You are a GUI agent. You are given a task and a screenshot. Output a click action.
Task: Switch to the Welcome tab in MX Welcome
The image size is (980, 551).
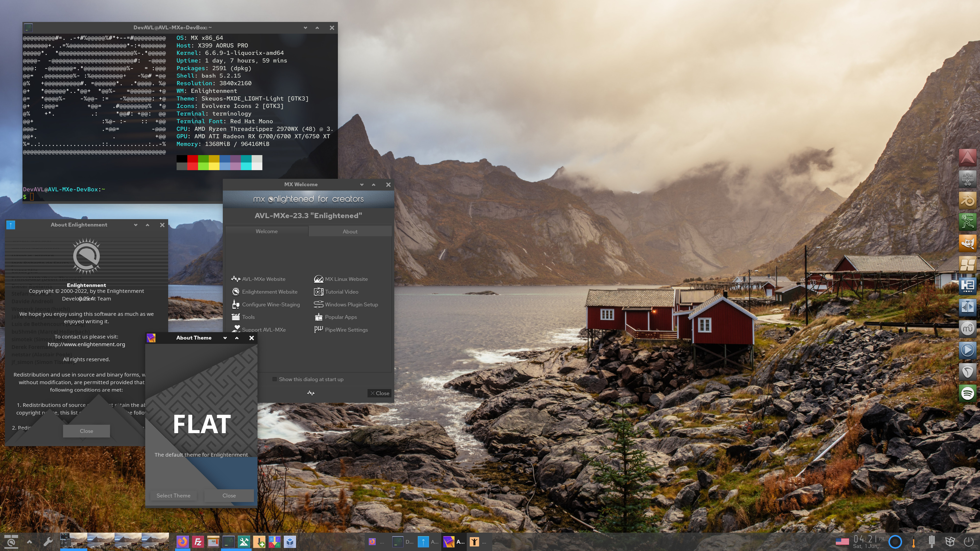267,231
